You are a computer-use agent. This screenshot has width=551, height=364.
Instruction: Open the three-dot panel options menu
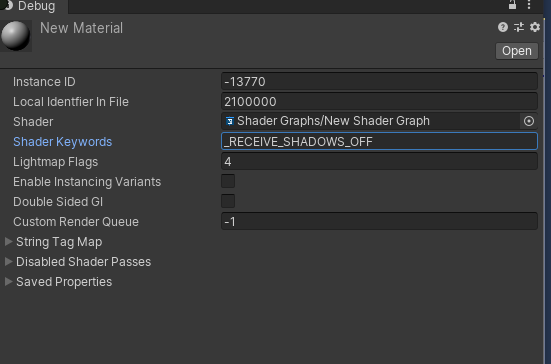pos(529,5)
